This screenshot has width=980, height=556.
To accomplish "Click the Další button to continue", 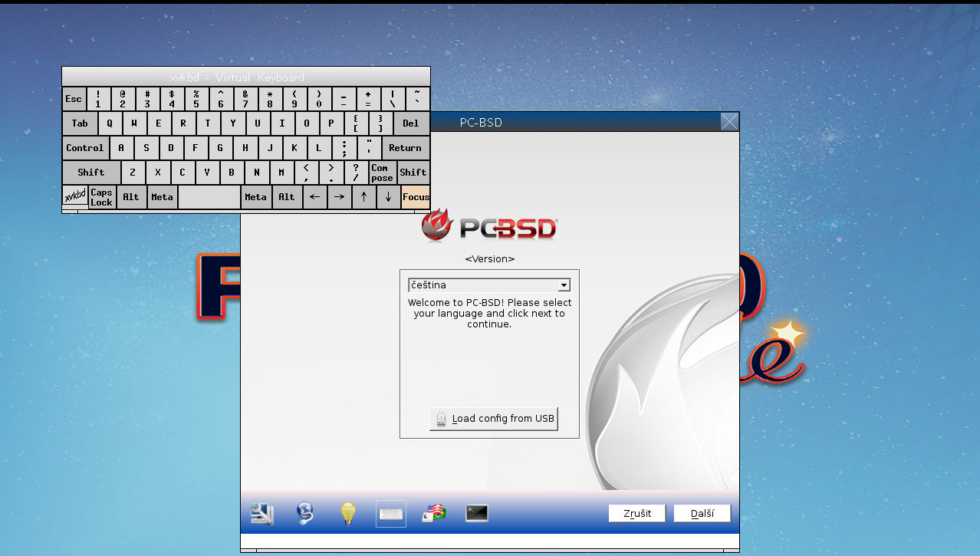I will click(701, 513).
